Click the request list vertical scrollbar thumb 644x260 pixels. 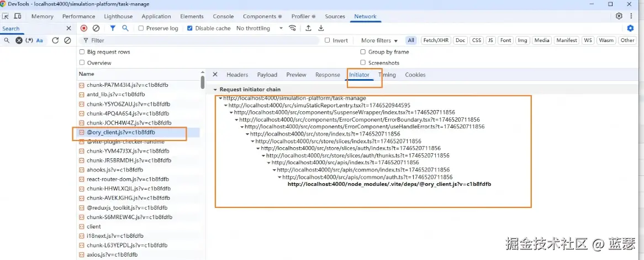(x=203, y=81)
